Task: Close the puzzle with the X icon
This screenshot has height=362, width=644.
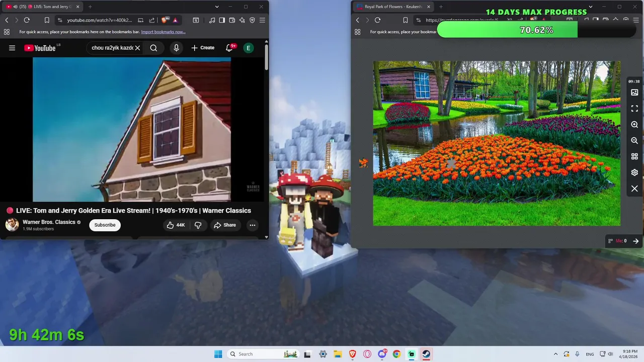Action: pos(634,189)
